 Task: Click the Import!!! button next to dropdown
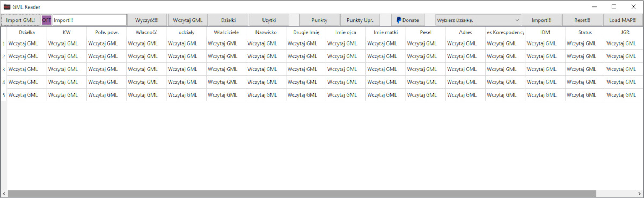coord(541,20)
